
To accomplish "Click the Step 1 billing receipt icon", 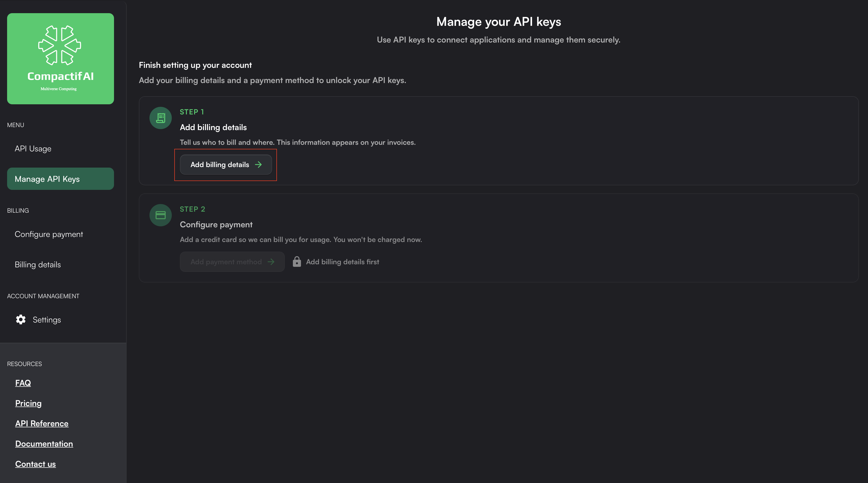I will pyautogui.click(x=161, y=118).
